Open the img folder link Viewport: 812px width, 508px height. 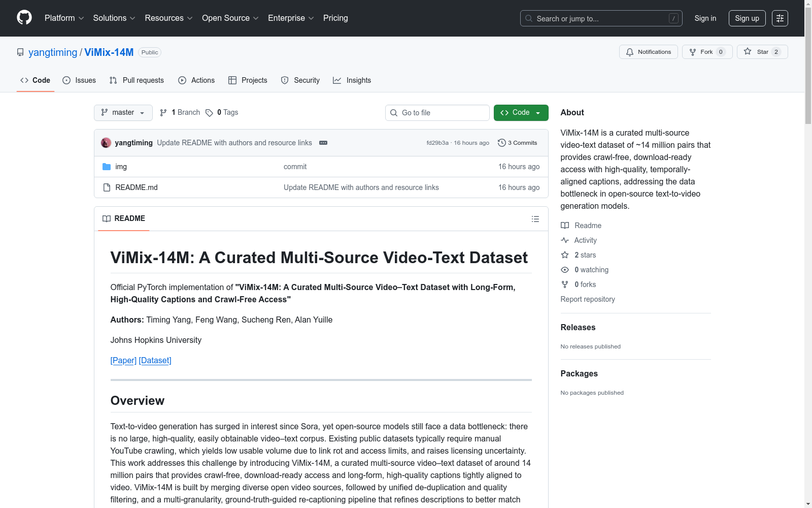point(121,167)
